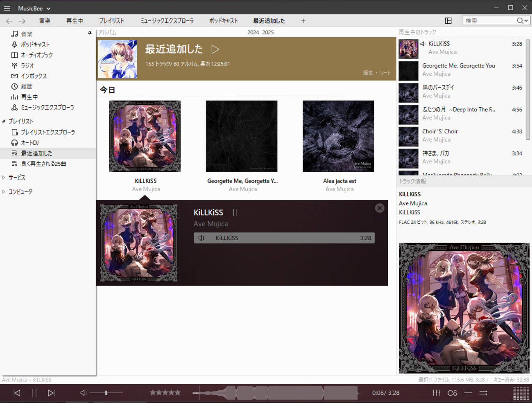
Task: Skip to the next track
Action: tap(51, 393)
